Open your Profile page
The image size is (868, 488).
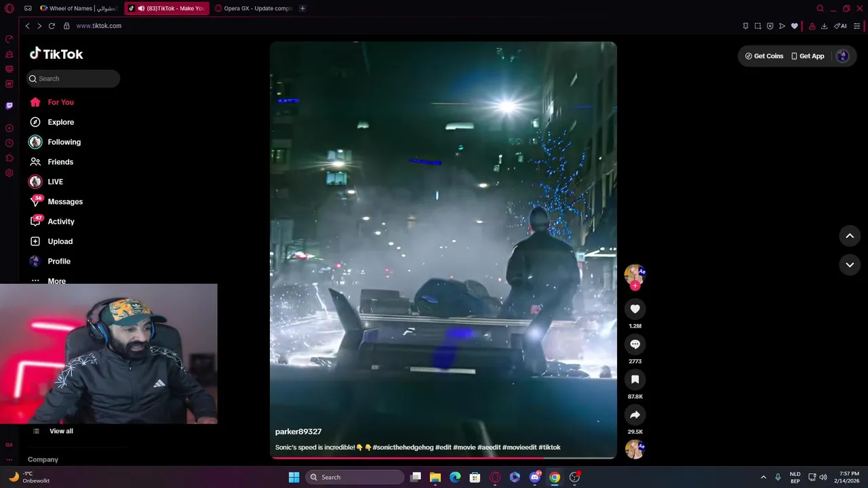pyautogui.click(x=50, y=261)
